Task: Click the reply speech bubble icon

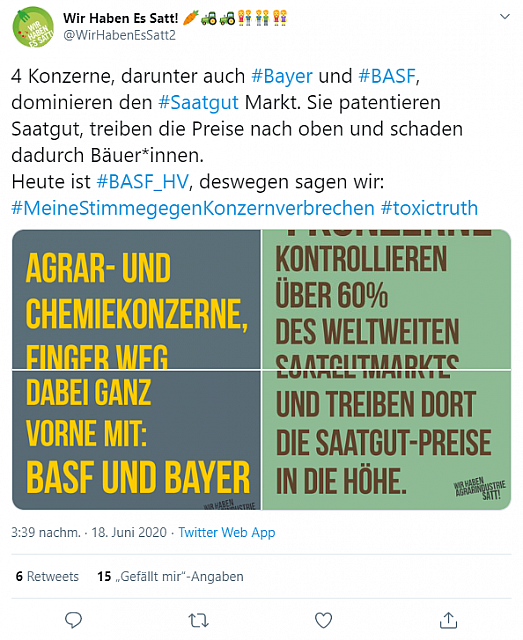Action: pyautogui.click(x=74, y=620)
